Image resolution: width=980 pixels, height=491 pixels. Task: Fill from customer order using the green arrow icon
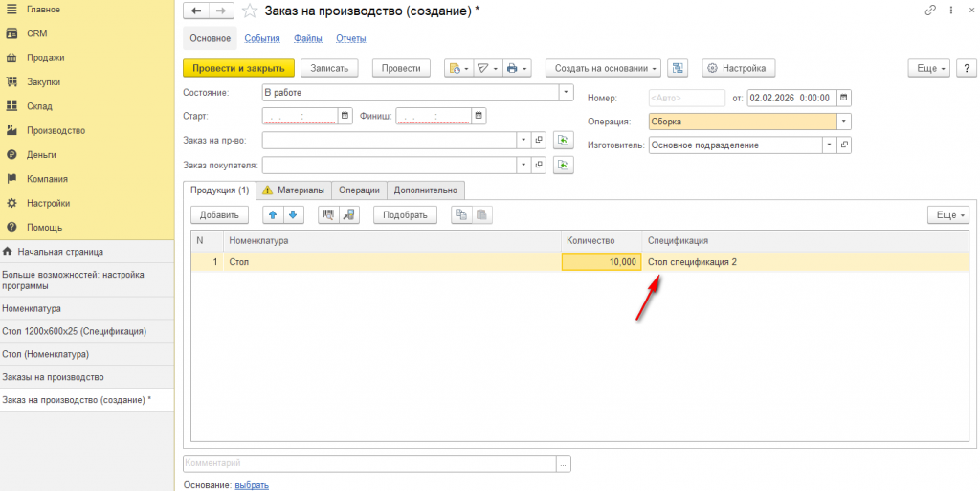(x=563, y=166)
